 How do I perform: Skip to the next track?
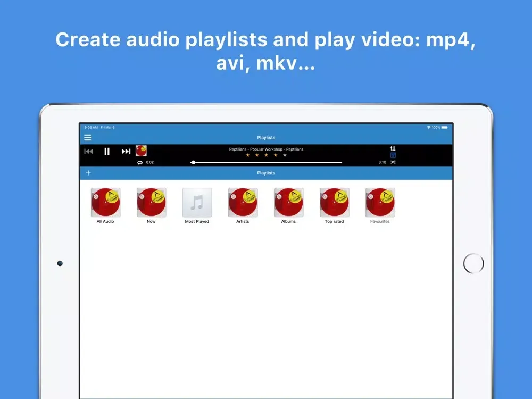pyautogui.click(x=126, y=151)
